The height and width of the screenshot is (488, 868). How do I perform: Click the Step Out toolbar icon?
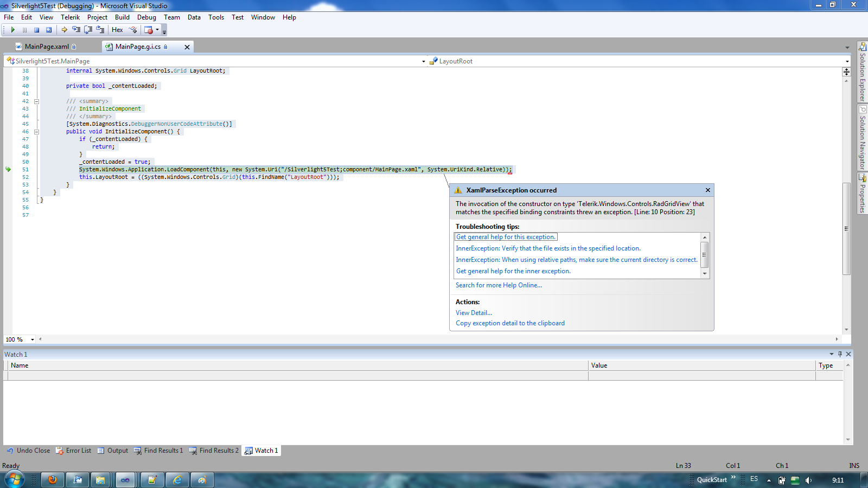(100, 30)
